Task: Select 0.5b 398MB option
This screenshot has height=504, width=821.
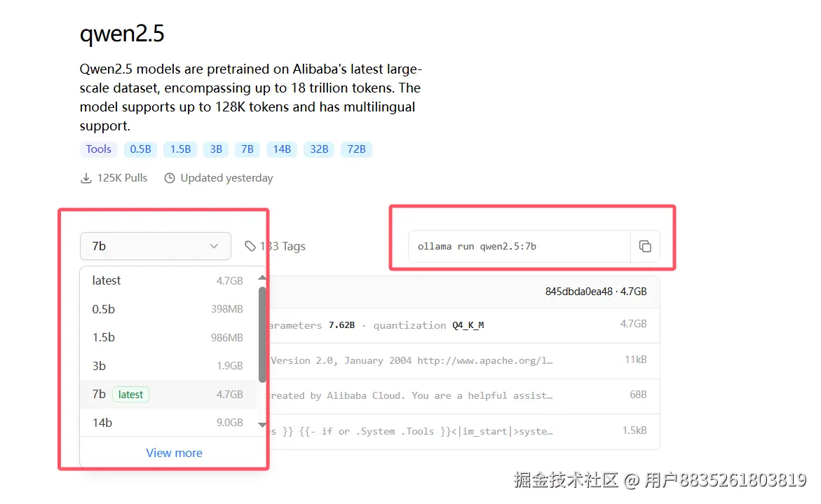Action: tap(168, 309)
